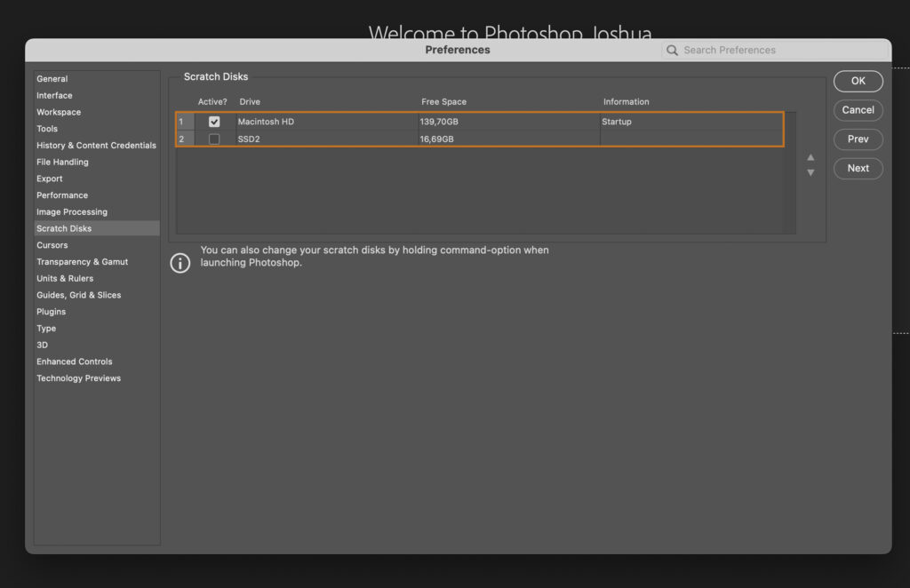This screenshot has height=588, width=910.
Task: Select the General preferences category
Action: click(52, 78)
